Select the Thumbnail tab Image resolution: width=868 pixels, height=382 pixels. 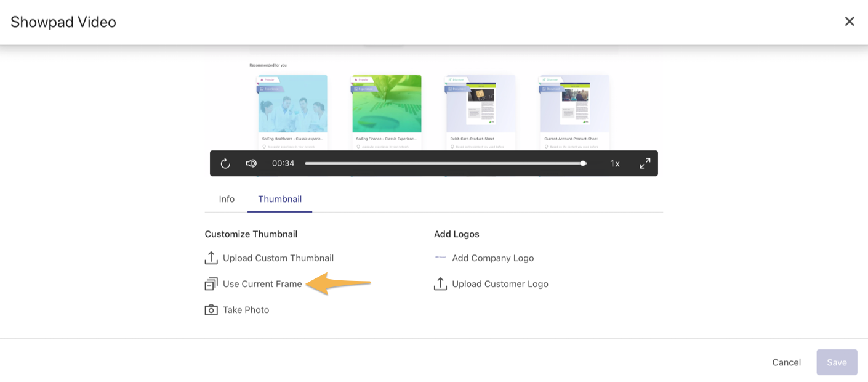(x=279, y=199)
